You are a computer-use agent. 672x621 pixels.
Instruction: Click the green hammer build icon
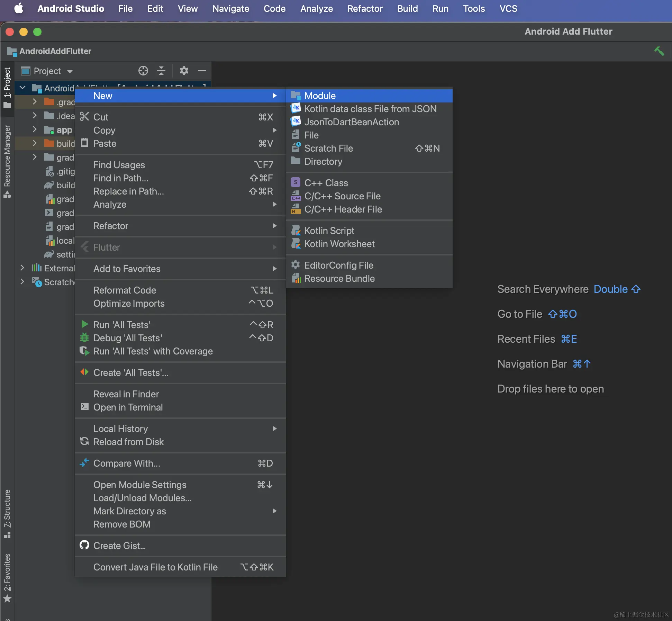point(659,51)
